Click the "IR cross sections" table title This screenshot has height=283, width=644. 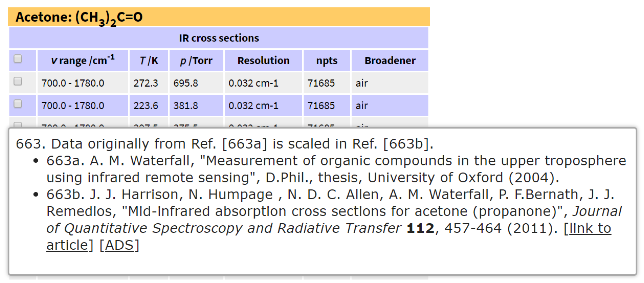219,38
